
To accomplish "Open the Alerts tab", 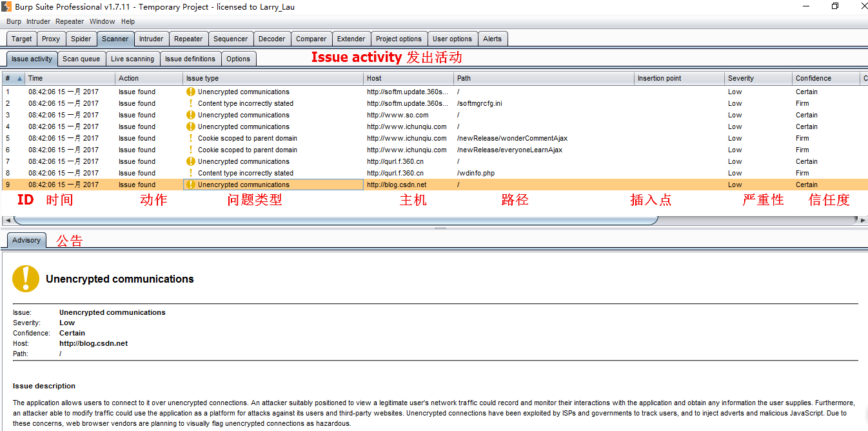I will 493,39.
